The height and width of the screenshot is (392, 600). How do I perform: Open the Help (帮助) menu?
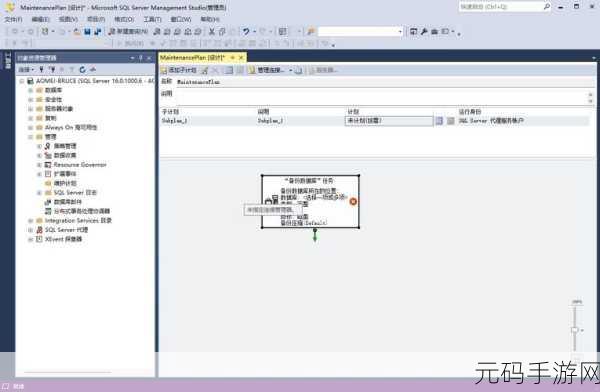(210, 19)
